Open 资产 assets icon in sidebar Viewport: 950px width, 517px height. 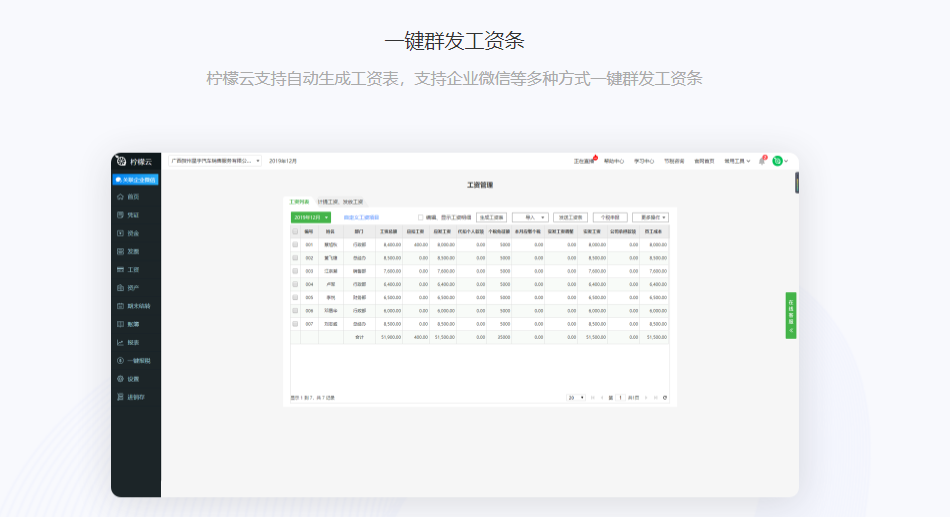point(121,288)
